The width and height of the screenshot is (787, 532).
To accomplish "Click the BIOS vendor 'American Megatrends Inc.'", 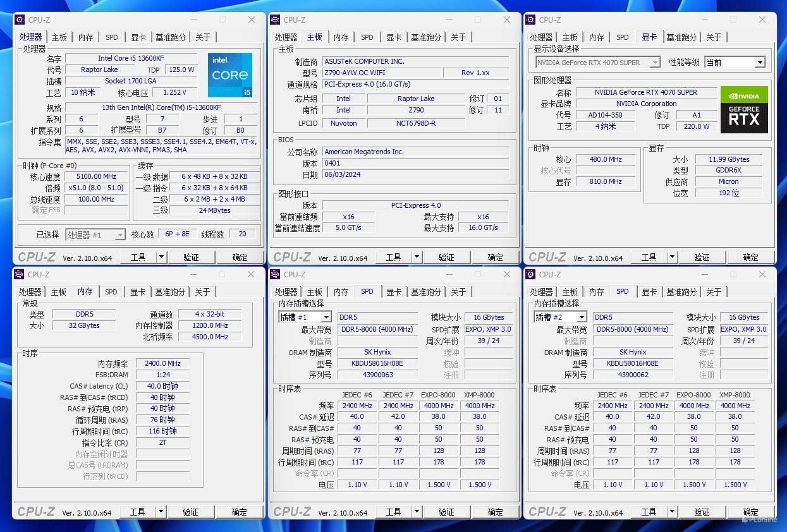I will tap(416, 152).
